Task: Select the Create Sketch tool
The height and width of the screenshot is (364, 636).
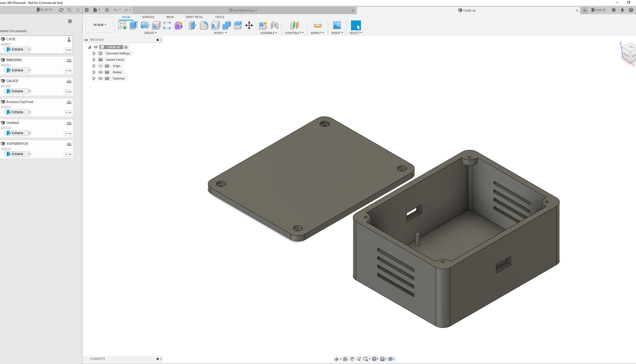Action: [x=122, y=25]
